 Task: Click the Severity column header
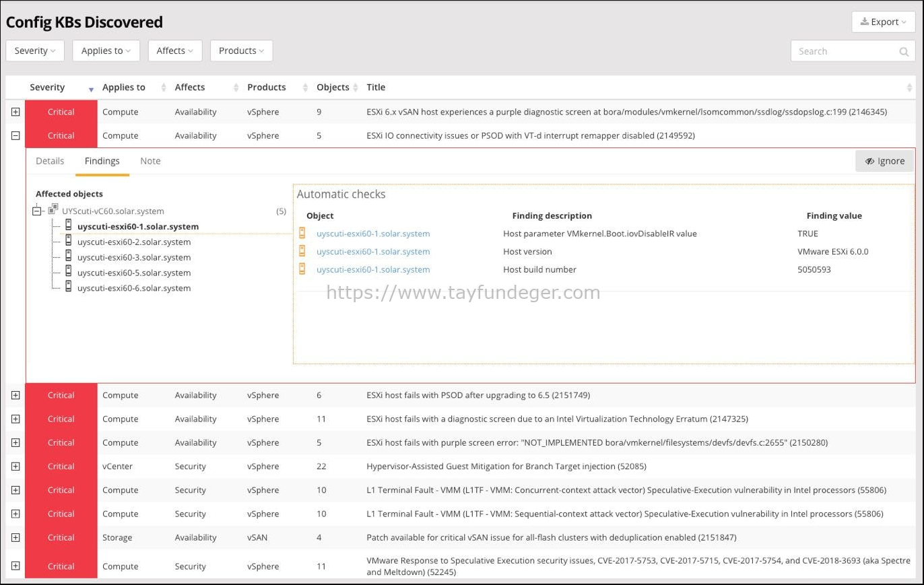click(47, 87)
